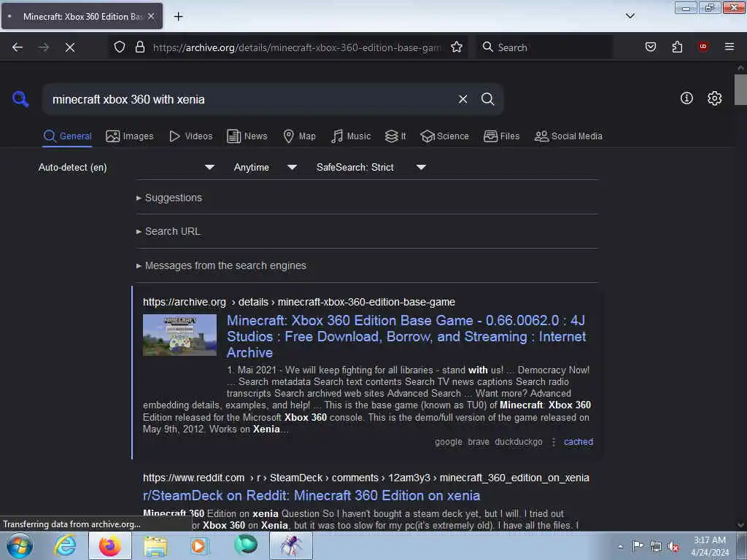Open the Anytime time range dropdown

click(x=266, y=167)
